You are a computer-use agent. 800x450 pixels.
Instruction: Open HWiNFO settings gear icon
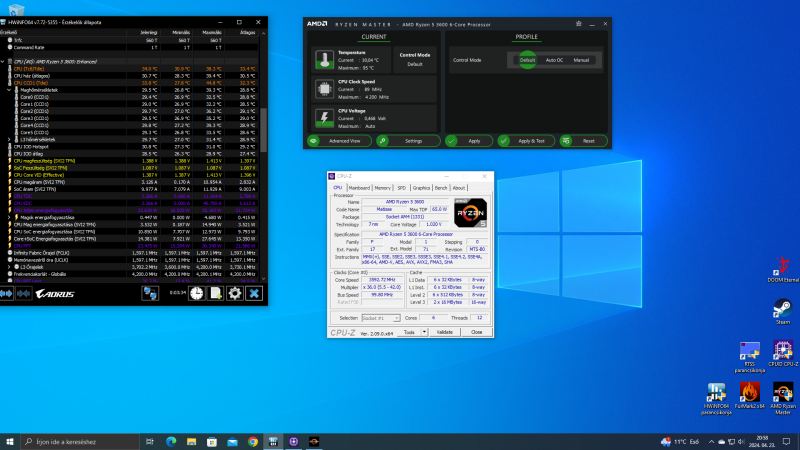[x=234, y=292]
